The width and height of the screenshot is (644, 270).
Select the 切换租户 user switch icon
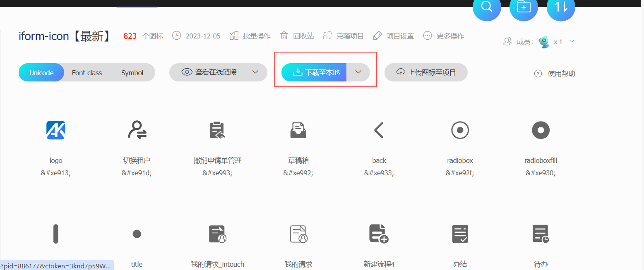[x=137, y=130]
